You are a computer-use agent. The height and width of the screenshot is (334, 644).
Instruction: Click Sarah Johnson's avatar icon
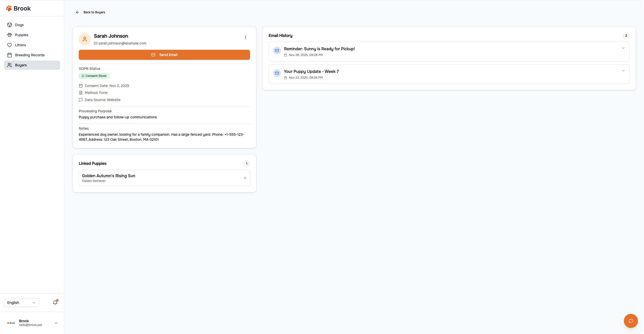click(x=85, y=39)
